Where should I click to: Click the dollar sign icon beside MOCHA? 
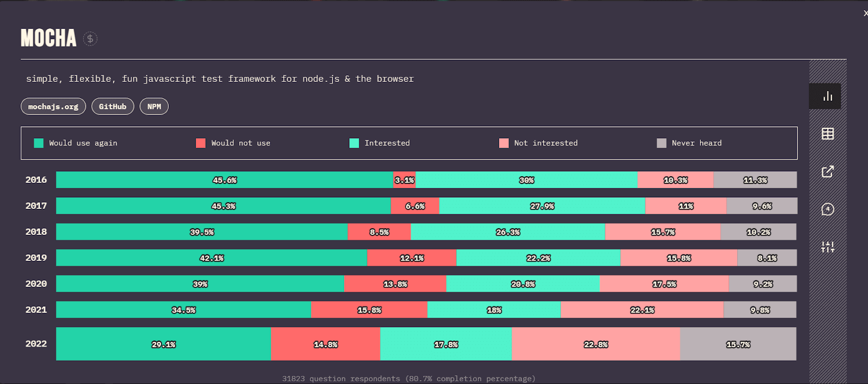click(90, 39)
